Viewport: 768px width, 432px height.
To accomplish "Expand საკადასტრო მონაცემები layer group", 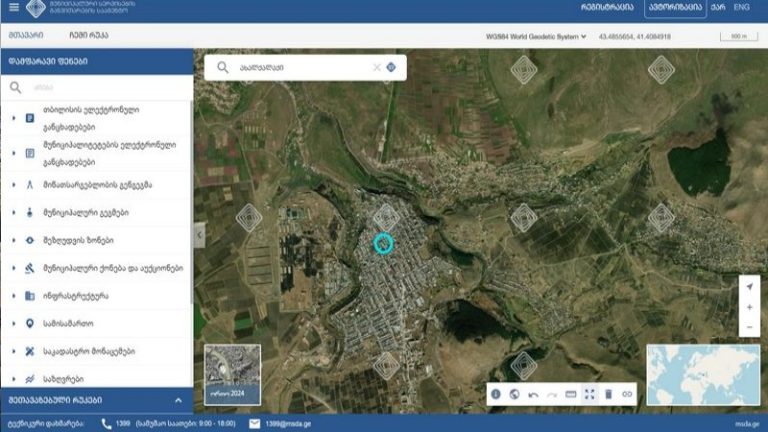I will 14,351.
